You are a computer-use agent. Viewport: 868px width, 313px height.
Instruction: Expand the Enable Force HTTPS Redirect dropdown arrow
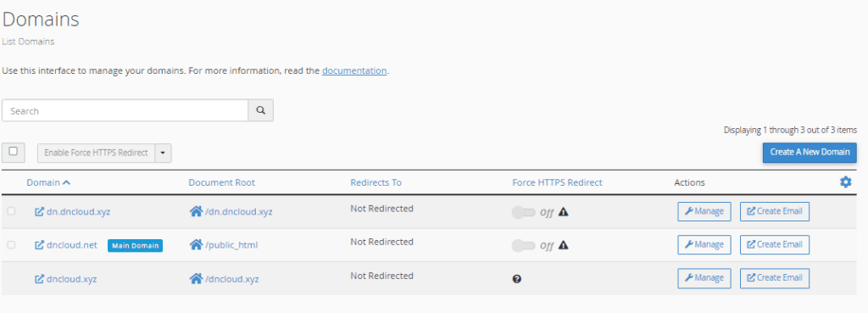163,153
